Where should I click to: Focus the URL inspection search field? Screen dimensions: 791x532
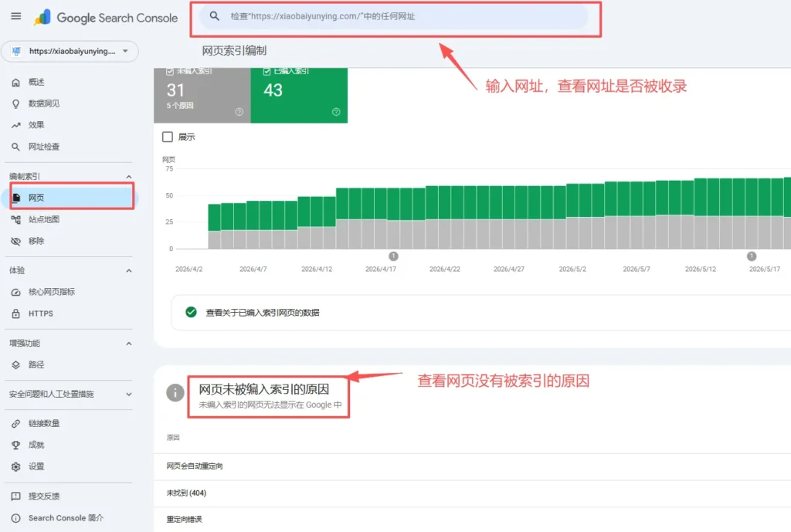click(x=393, y=17)
